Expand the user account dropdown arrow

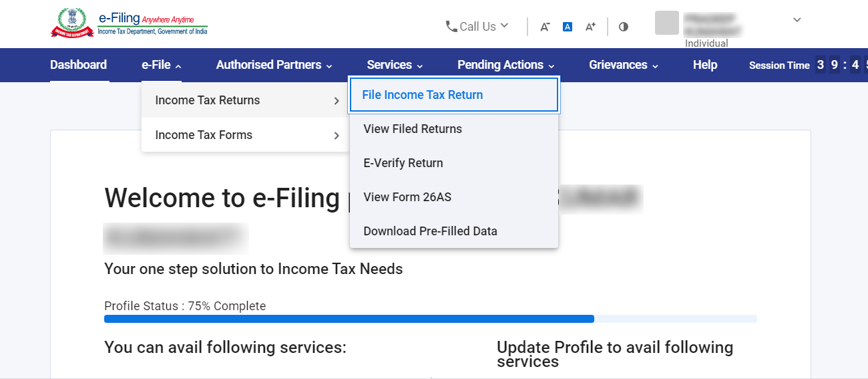click(x=797, y=20)
